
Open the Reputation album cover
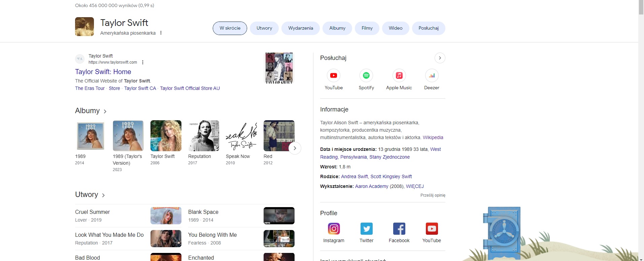204,136
